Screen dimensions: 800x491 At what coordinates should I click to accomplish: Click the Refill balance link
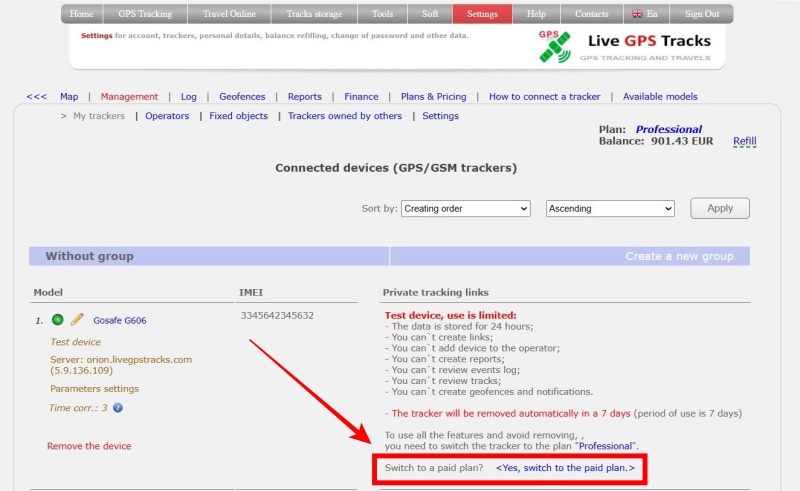coord(744,142)
